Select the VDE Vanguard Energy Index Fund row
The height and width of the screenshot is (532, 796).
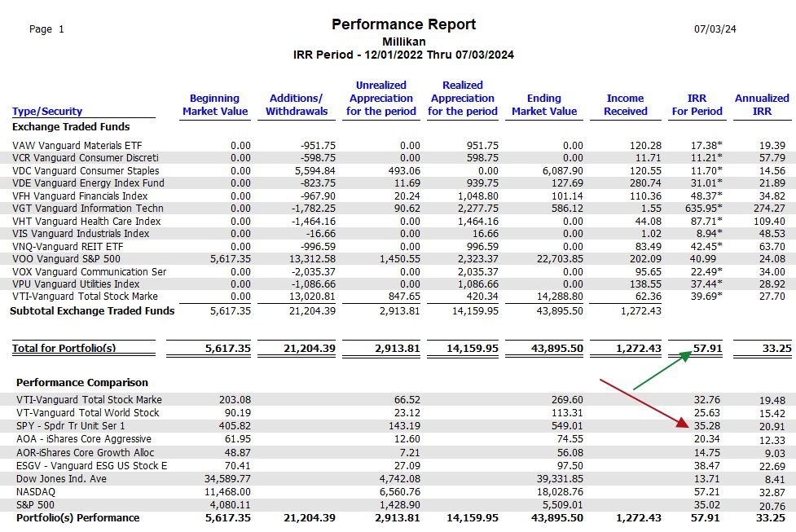(398, 182)
